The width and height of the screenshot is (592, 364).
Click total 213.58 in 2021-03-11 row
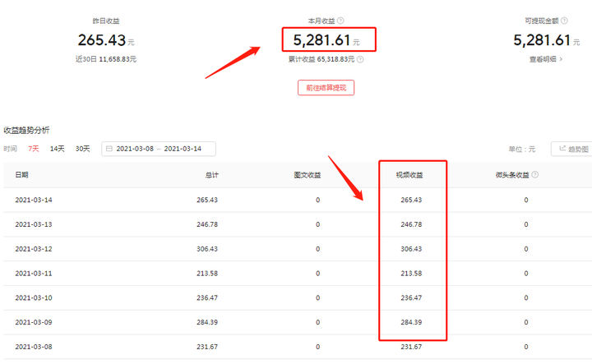tap(207, 274)
